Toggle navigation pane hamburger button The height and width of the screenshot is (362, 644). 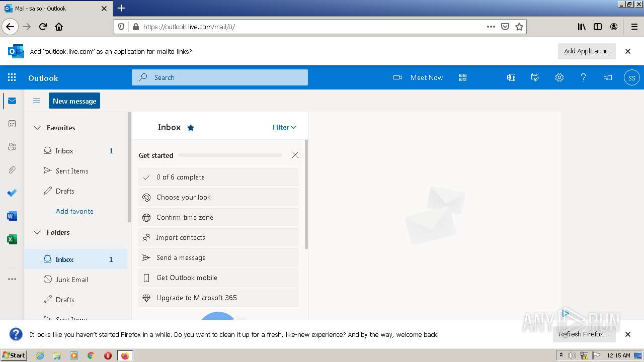[x=37, y=101]
